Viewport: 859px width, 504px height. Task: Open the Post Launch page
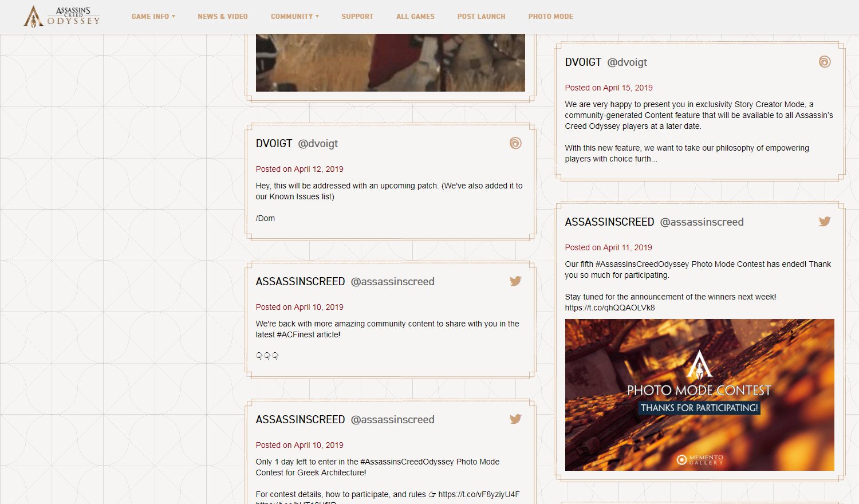click(x=481, y=17)
